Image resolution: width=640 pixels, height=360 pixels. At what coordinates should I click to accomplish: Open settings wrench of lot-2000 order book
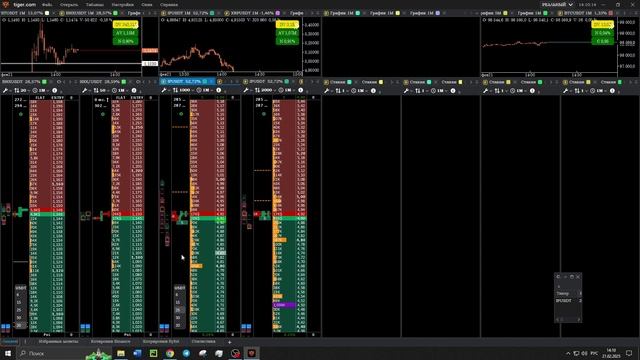[246, 90]
